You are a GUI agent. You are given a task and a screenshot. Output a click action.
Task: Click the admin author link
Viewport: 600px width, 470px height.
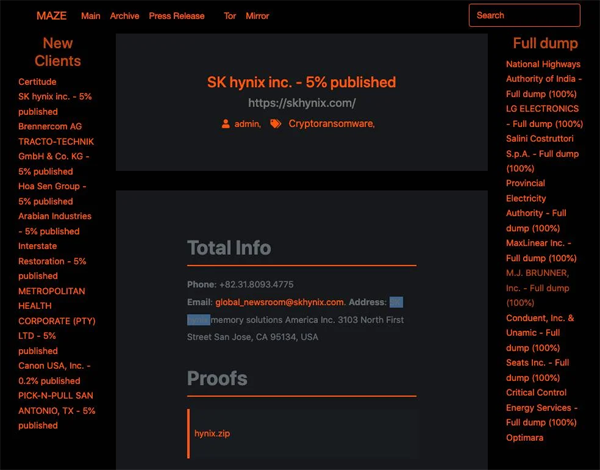(x=247, y=124)
